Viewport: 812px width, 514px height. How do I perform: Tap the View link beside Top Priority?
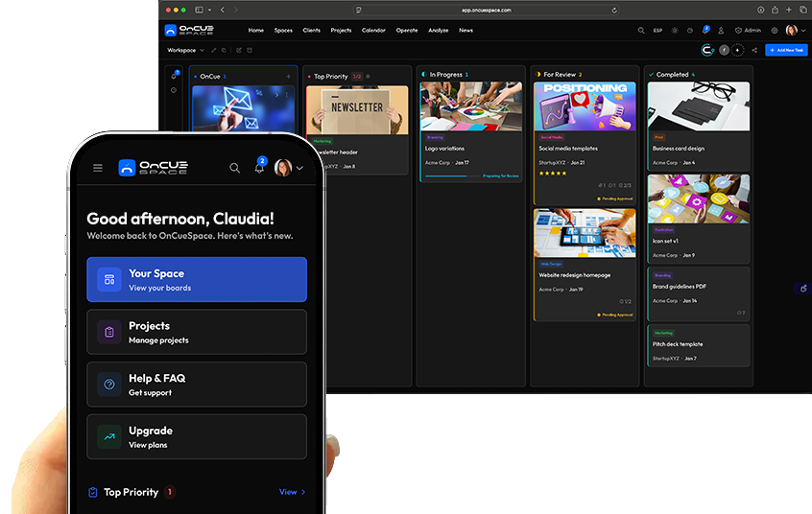(x=292, y=492)
